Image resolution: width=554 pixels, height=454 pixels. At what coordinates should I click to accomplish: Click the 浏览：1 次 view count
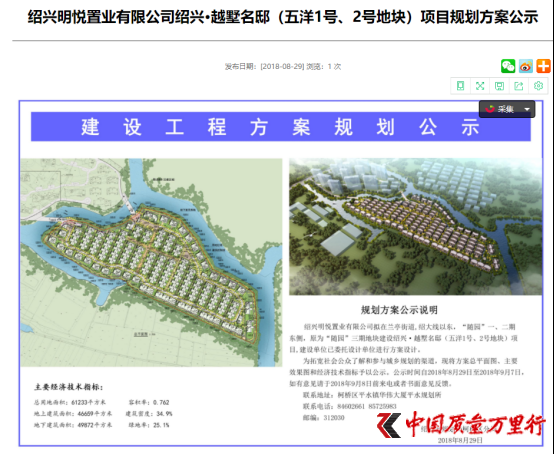[x=324, y=66]
